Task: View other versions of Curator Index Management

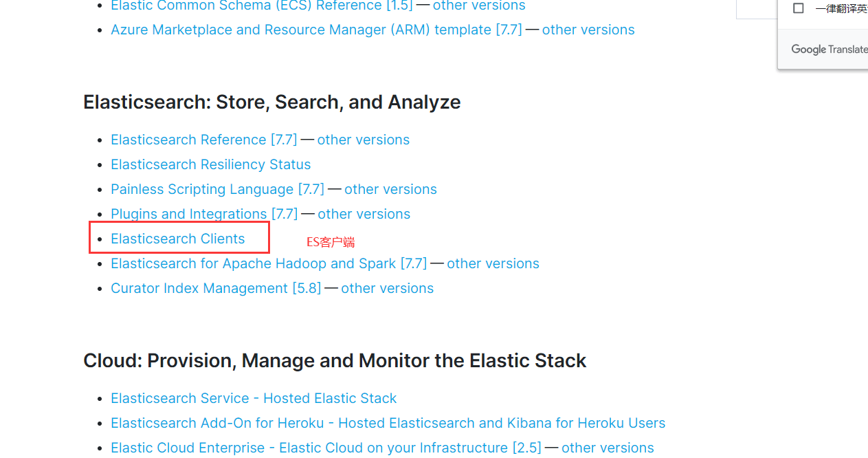Action: (387, 288)
